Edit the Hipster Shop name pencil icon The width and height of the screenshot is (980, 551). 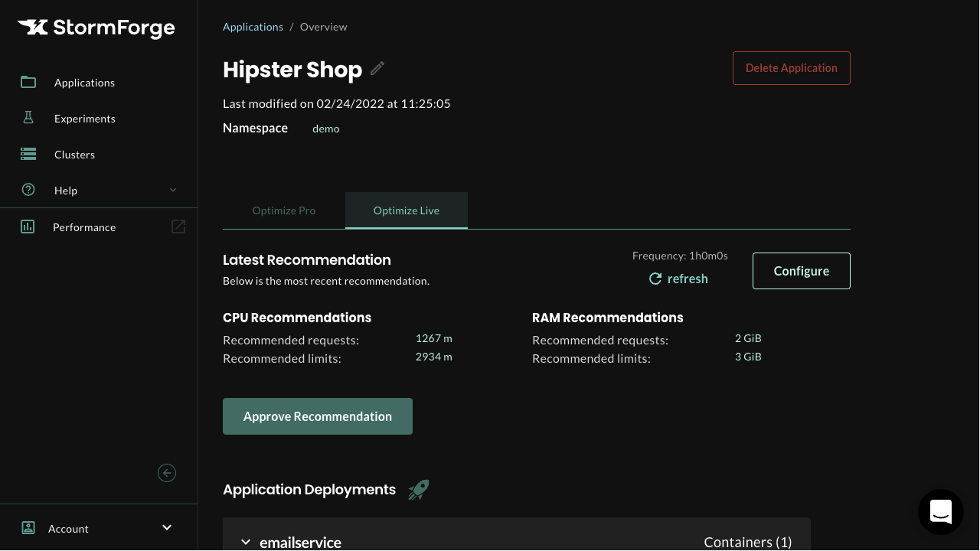click(377, 69)
